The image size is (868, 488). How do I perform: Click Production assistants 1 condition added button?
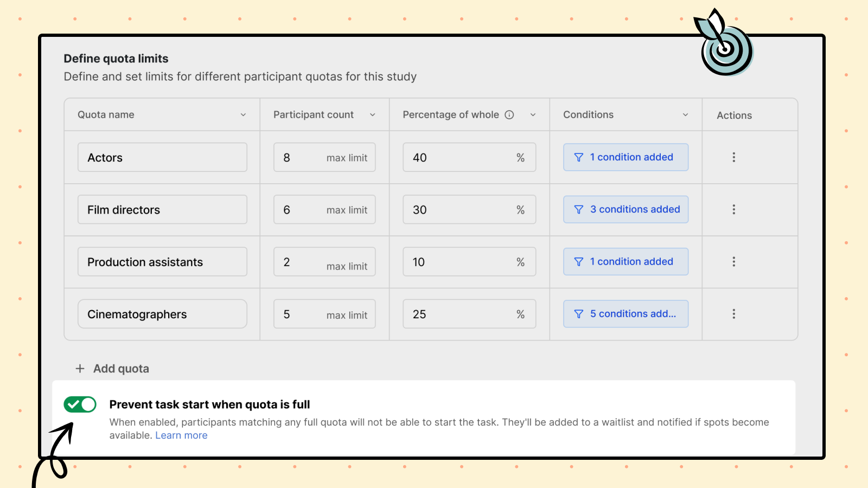click(x=626, y=262)
